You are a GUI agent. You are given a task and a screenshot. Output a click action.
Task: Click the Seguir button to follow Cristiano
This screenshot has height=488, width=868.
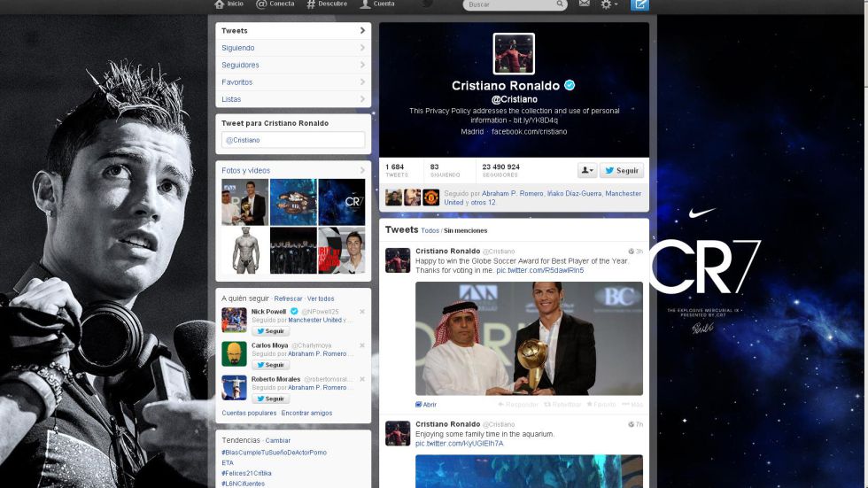(x=622, y=170)
